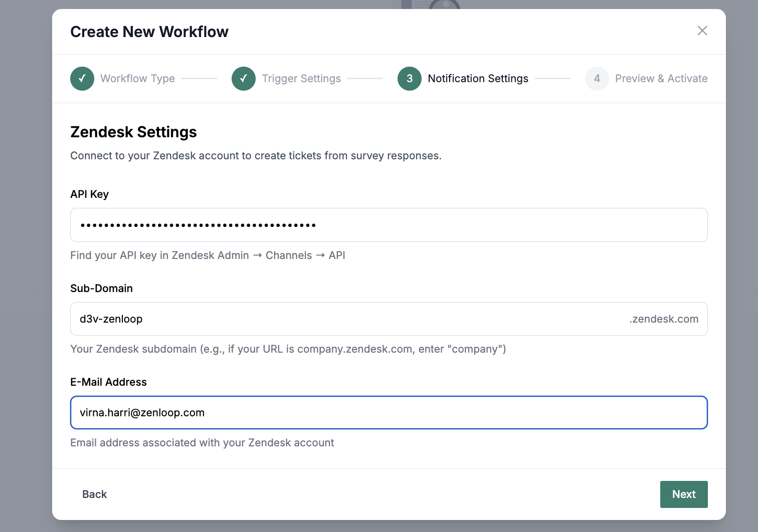Close the Create New Workflow dialog
This screenshot has width=758, height=532.
click(x=702, y=31)
